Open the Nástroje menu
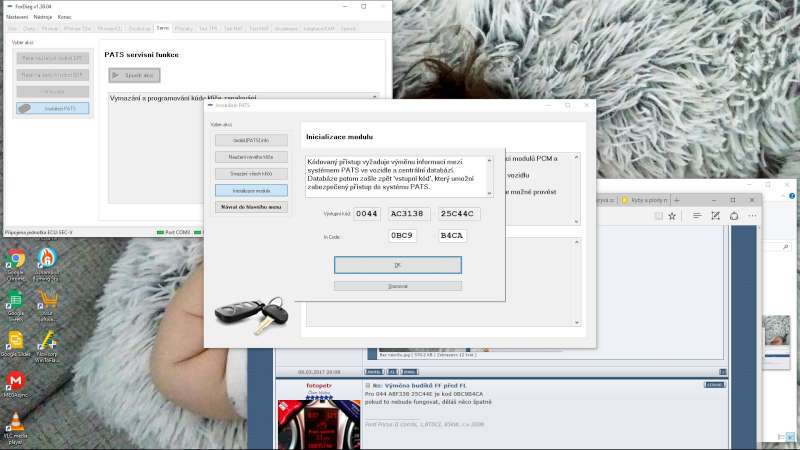This screenshot has height=450, width=800. (x=42, y=17)
